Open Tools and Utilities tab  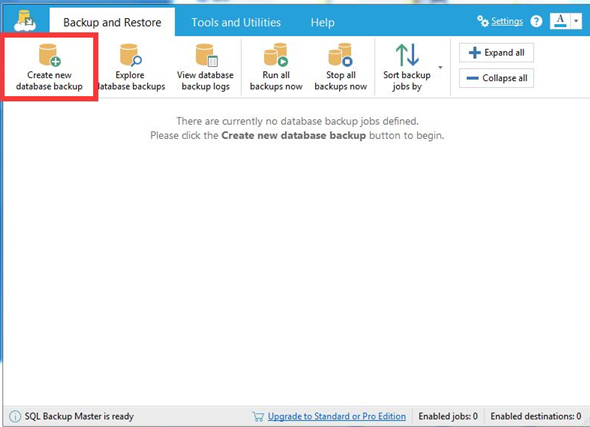(x=236, y=23)
